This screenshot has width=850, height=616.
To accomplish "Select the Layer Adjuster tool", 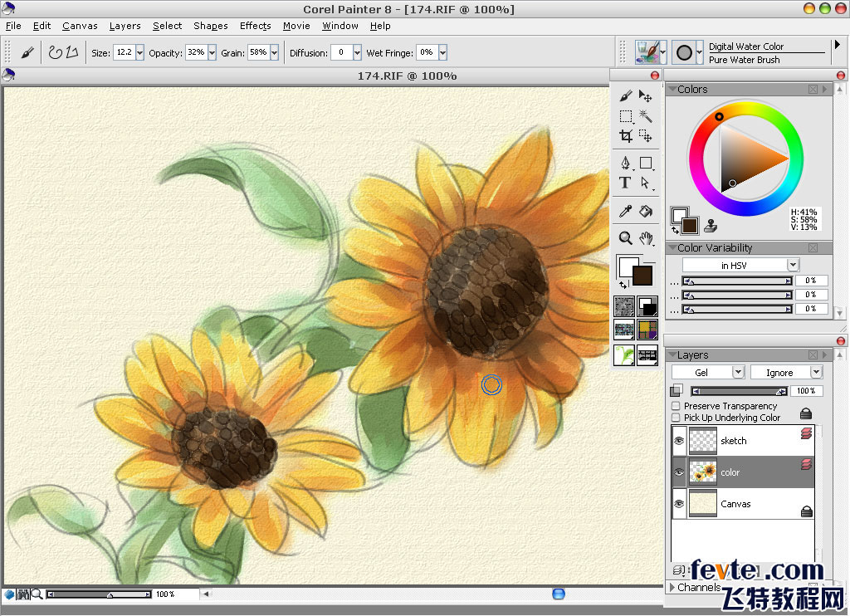I will pyautogui.click(x=645, y=96).
